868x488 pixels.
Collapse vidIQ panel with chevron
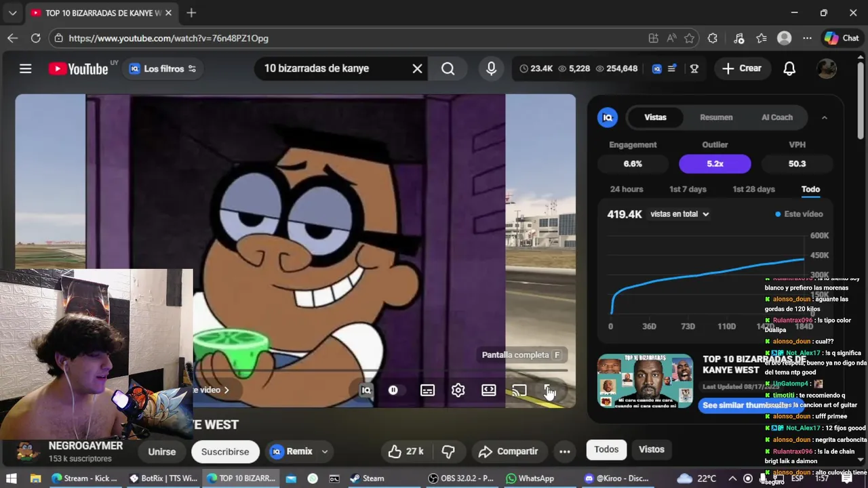pyautogui.click(x=824, y=117)
